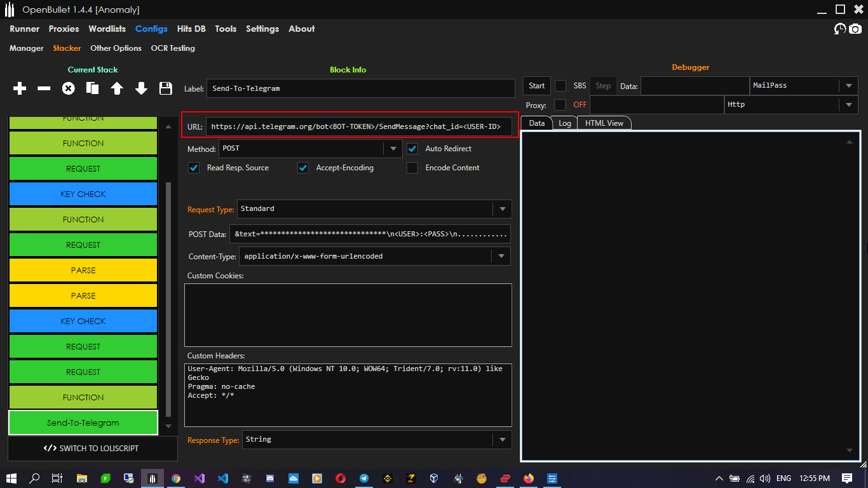This screenshot has height=488, width=868.
Task: Show hidden system tray icons
Action: coord(719,478)
